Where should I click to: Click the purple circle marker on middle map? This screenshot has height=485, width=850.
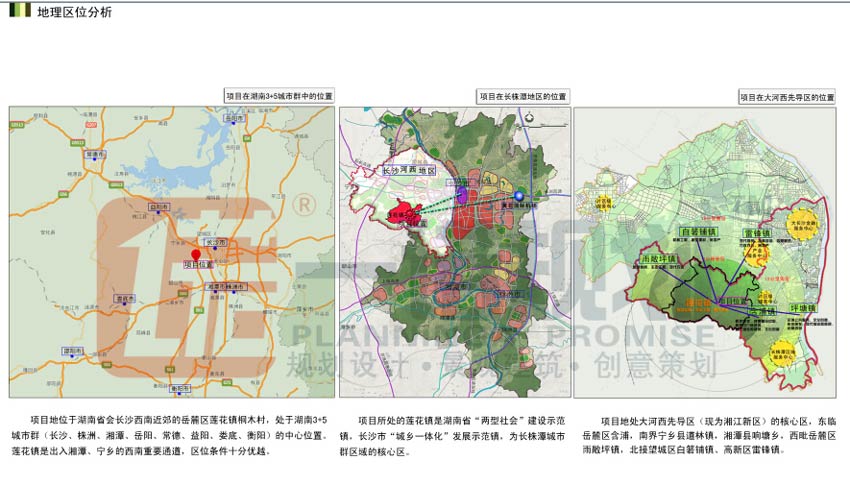(462, 196)
